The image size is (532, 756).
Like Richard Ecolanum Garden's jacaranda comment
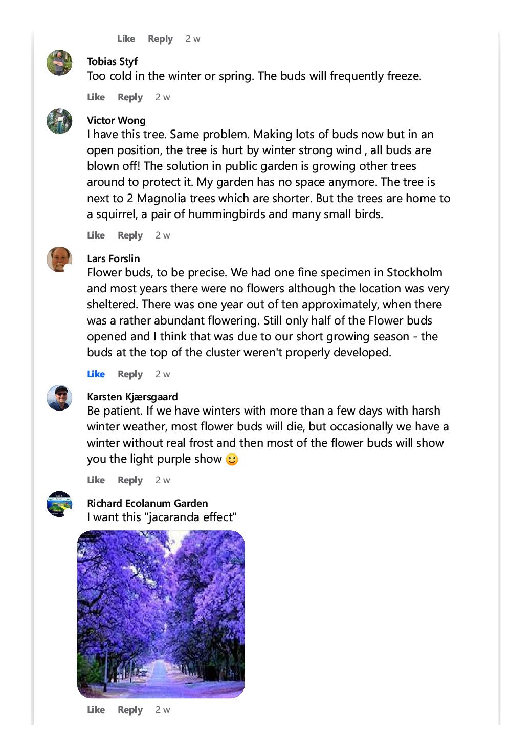click(x=96, y=710)
